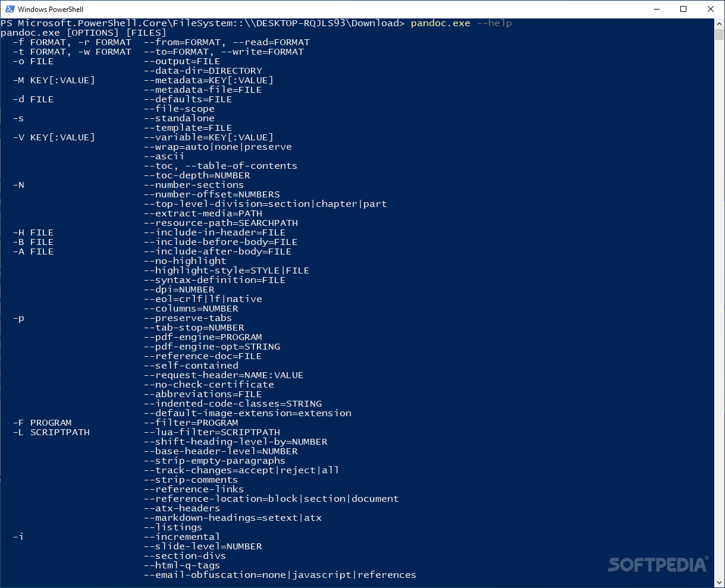Click '--metadata=KEY[:VALUE]' option text

pyautogui.click(x=209, y=80)
